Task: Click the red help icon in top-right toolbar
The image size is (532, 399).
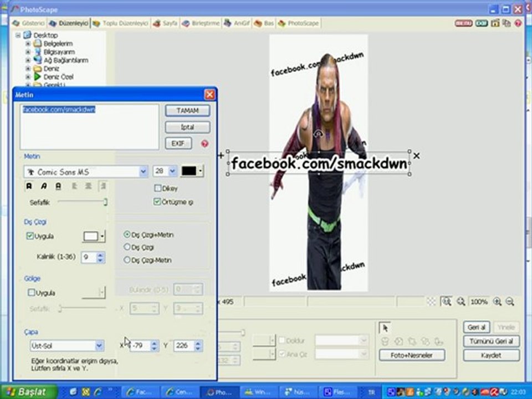Action: pos(518,23)
